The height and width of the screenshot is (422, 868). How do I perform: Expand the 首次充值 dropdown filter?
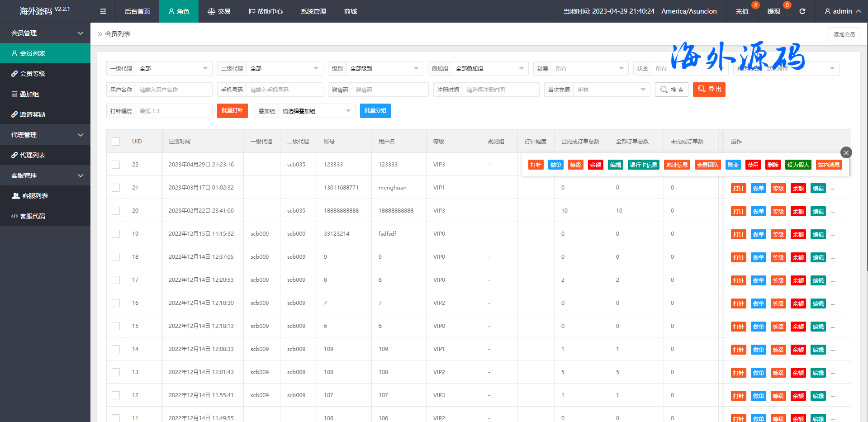[x=611, y=90]
